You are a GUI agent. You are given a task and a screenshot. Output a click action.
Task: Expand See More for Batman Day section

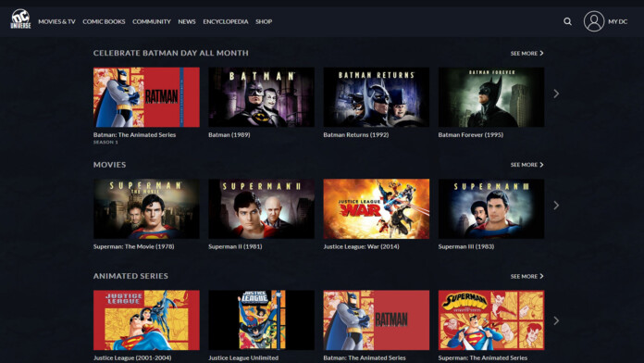point(526,53)
